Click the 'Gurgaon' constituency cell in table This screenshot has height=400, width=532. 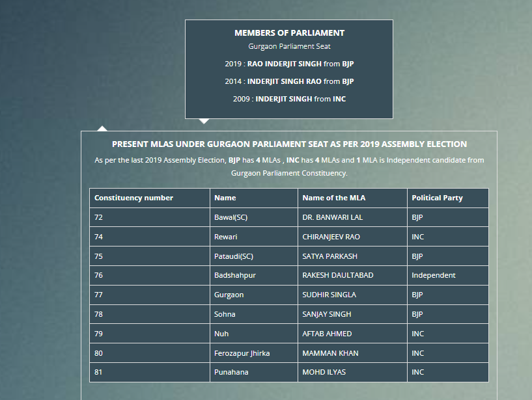[x=254, y=295]
